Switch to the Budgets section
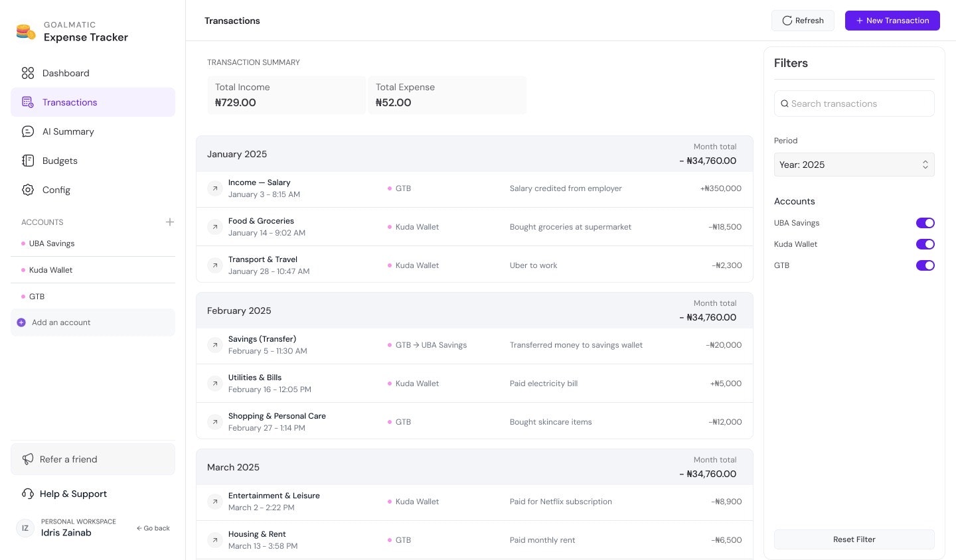 click(x=60, y=161)
